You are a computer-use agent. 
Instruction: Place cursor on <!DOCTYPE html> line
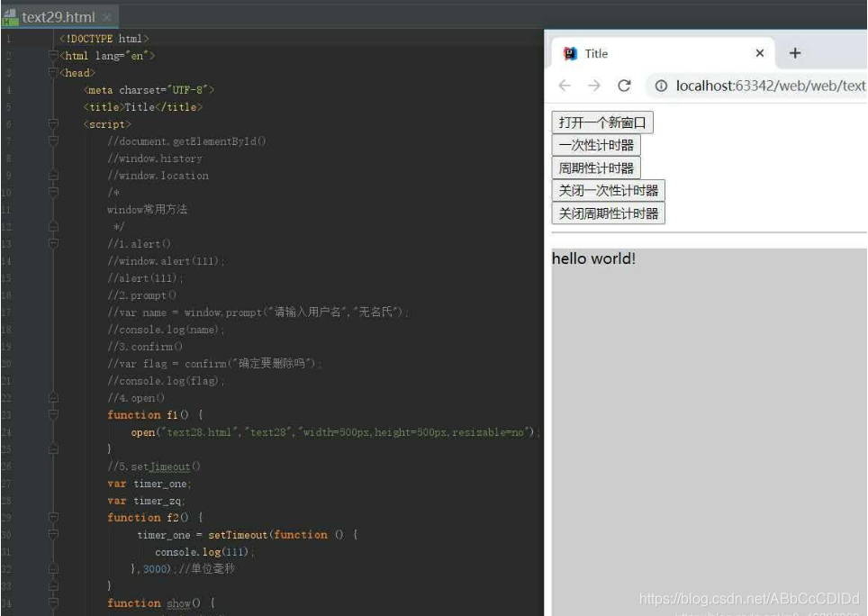click(104, 39)
